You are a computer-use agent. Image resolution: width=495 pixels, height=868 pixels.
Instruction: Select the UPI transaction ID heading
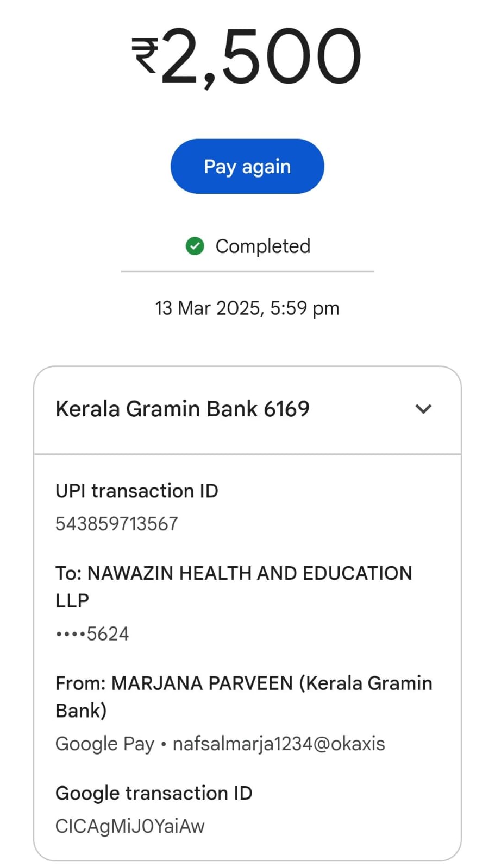[137, 491]
